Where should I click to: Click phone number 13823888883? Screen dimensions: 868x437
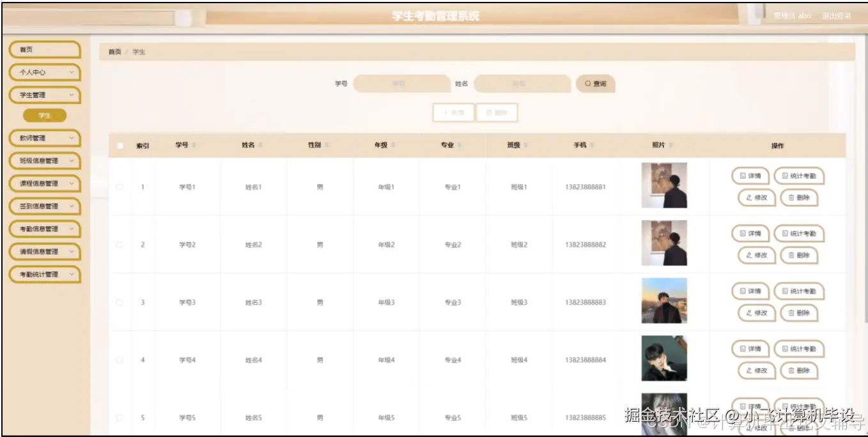(x=585, y=302)
